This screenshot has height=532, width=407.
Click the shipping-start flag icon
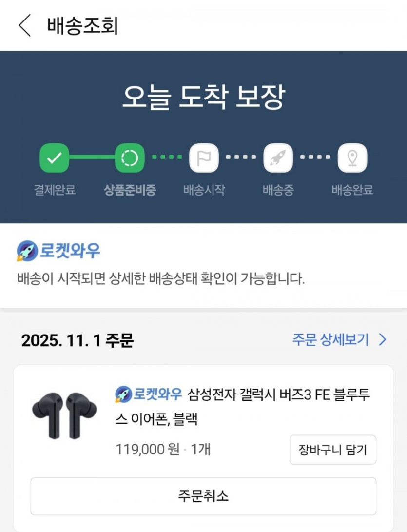pyautogui.click(x=204, y=158)
